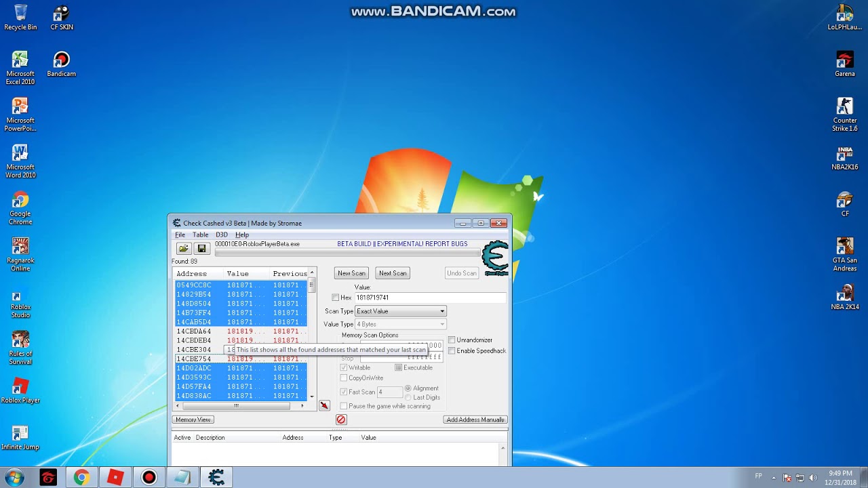
Task: Switch to Roblox taskbar icon
Action: coord(115,477)
